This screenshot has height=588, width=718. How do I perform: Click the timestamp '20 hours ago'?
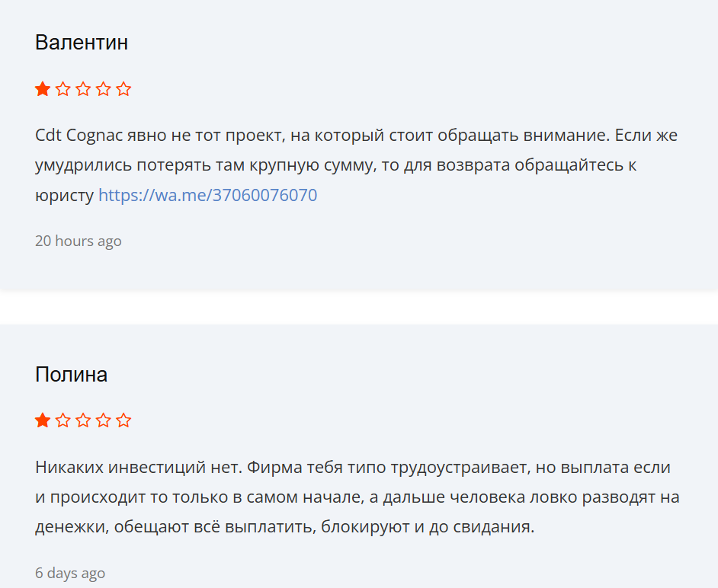(x=78, y=241)
